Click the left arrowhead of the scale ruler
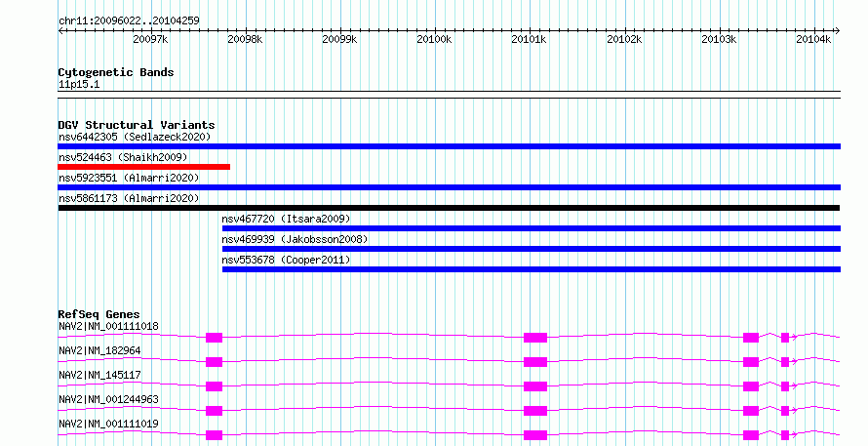The image size is (868, 446). point(60,30)
